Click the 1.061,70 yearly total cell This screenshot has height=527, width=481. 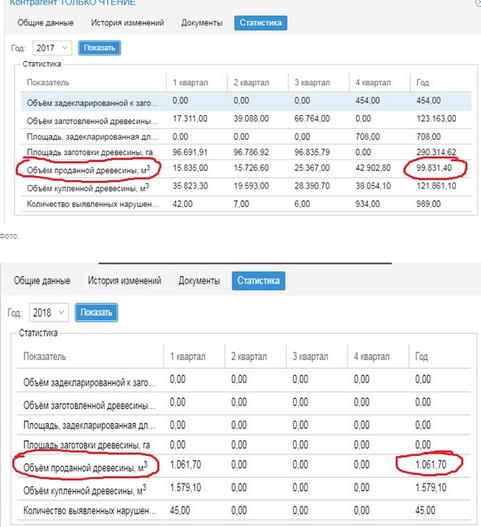(431, 465)
